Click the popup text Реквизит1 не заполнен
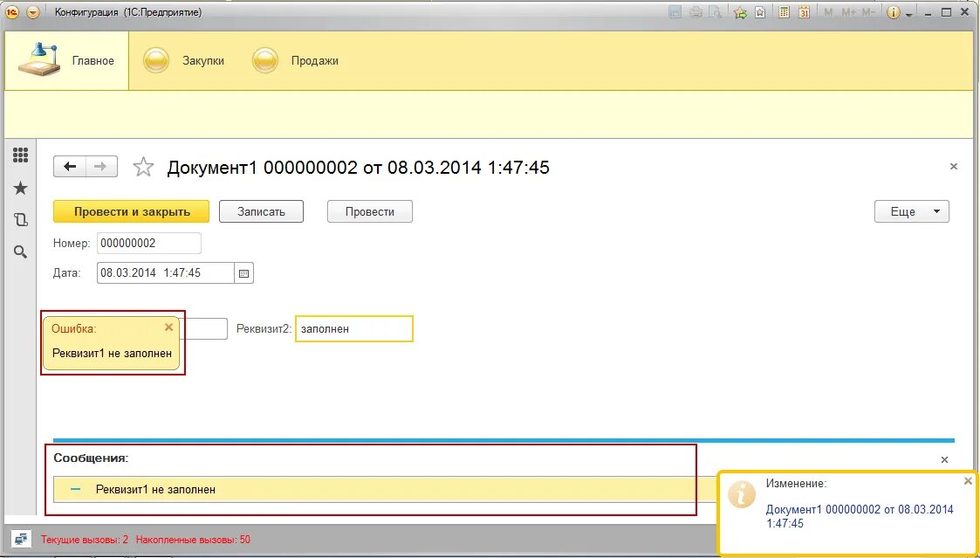Viewport: 980px width, 558px height. pyautogui.click(x=112, y=353)
